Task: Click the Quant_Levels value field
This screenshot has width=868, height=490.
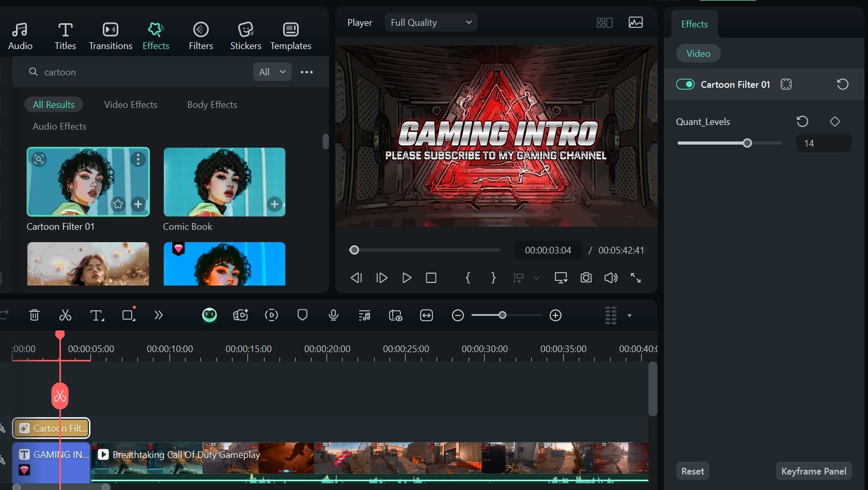Action: click(824, 143)
